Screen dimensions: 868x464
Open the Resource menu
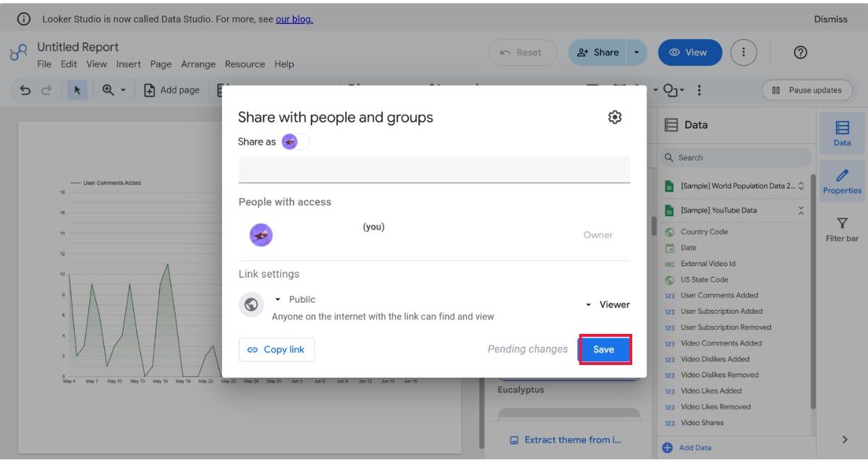(245, 64)
